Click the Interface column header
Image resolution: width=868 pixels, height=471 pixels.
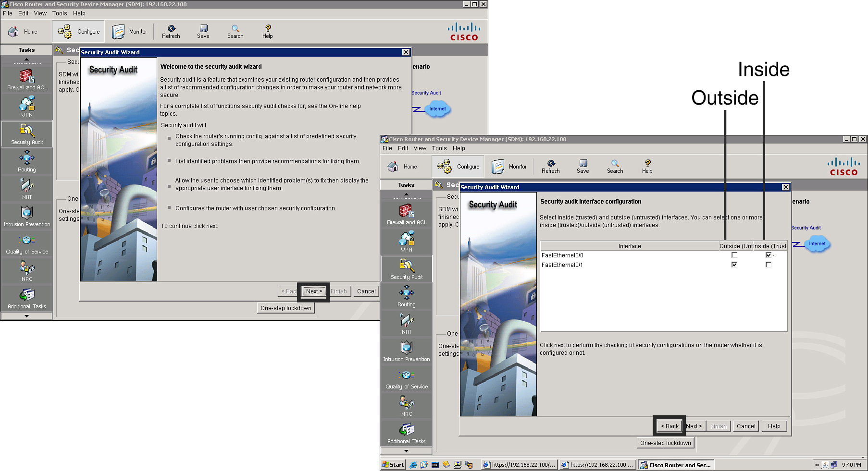tap(630, 246)
